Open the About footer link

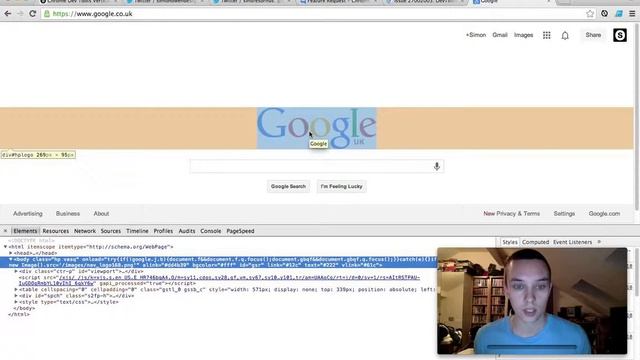point(101,213)
